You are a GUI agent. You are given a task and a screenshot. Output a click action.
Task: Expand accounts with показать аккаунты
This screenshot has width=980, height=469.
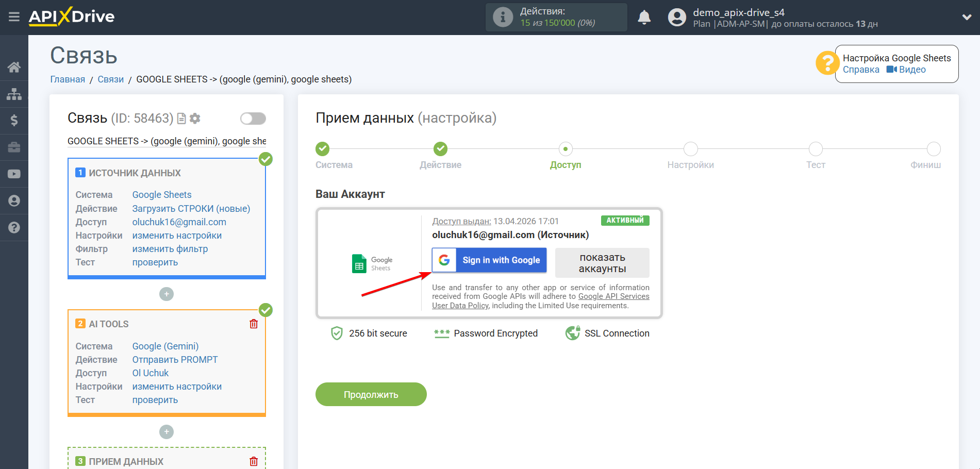click(x=602, y=262)
